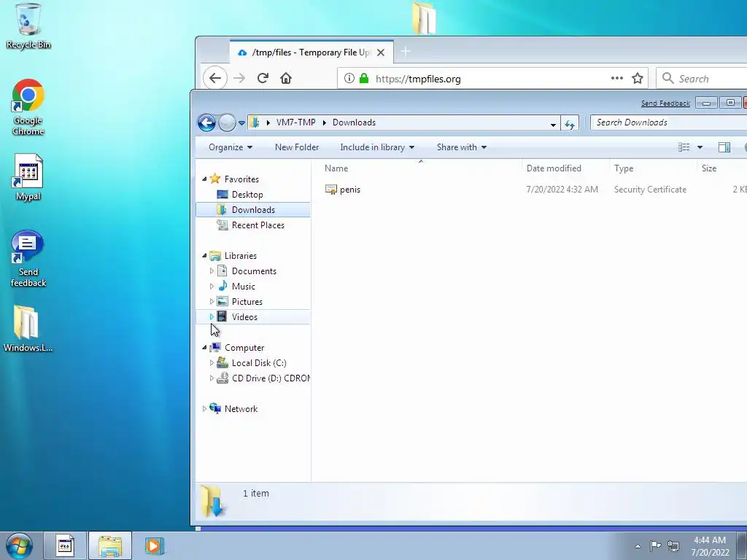Click the file date 7/20/2022 4:32 AM
Screen dimensions: 747x560
(x=562, y=190)
